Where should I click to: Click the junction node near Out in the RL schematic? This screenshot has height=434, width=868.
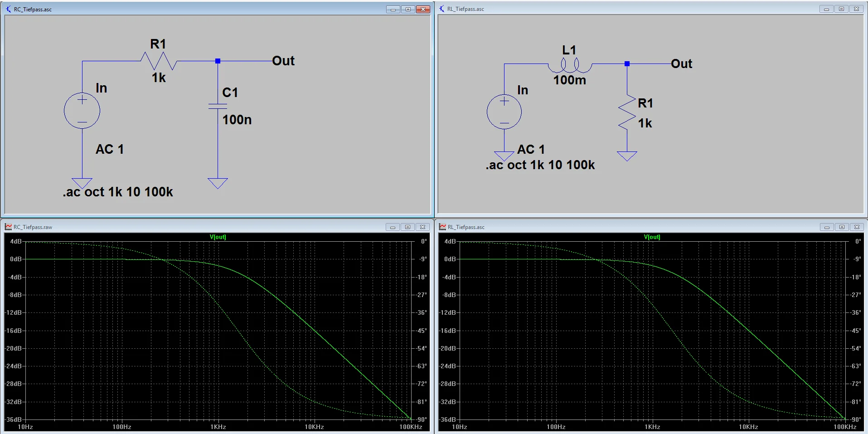coord(627,64)
